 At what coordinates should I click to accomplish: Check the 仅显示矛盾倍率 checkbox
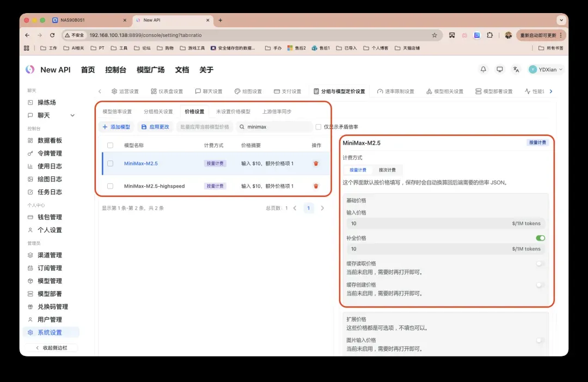pos(318,127)
